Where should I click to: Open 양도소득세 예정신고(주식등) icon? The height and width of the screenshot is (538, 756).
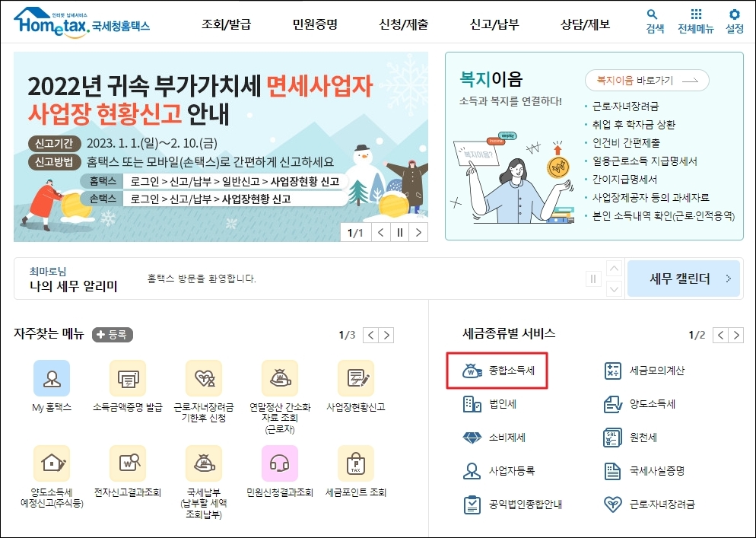(52, 463)
